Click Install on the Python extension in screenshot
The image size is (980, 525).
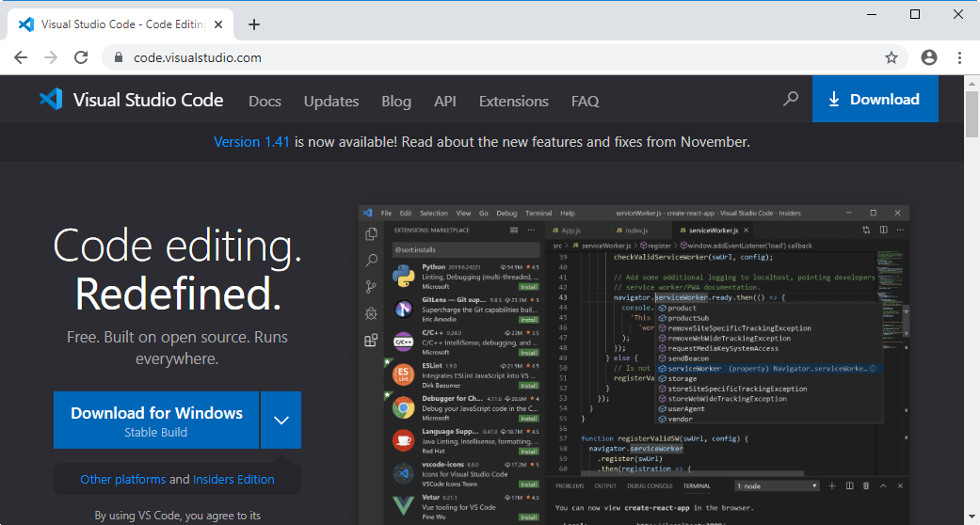[x=529, y=287]
